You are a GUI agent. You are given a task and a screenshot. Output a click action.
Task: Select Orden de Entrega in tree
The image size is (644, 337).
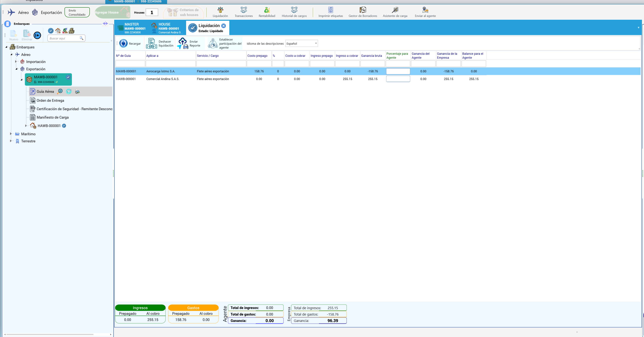(x=50, y=101)
